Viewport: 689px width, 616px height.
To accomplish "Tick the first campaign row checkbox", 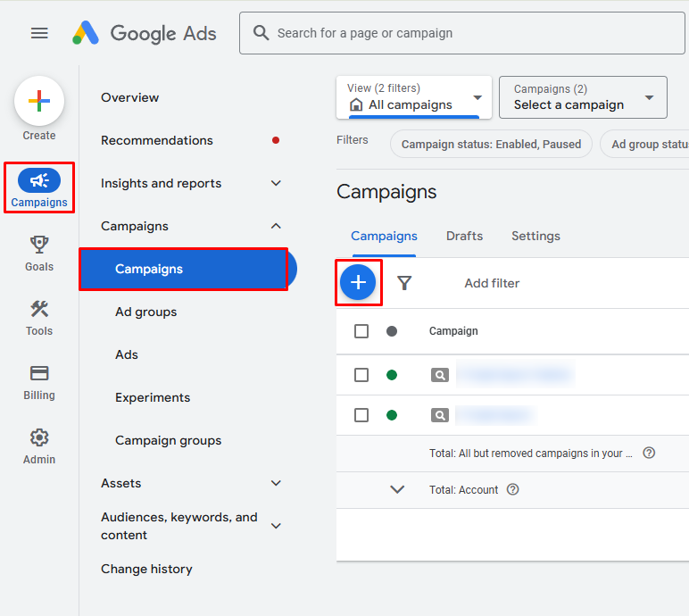I will [361, 375].
